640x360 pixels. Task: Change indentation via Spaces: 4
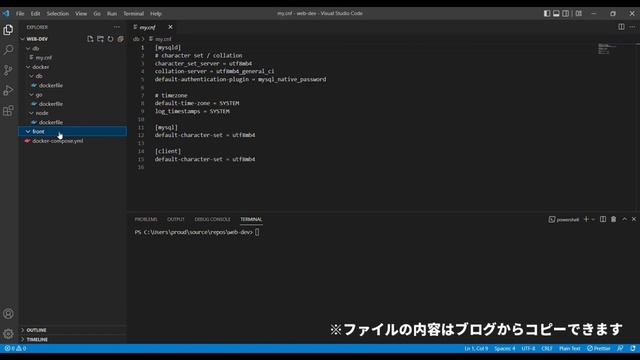[x=504, y=348]
